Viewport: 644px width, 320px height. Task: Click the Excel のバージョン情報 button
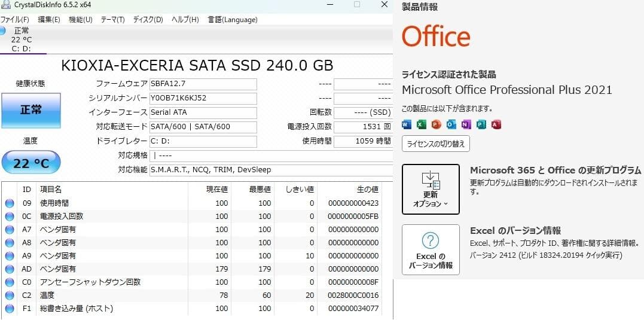coord(431,249)
